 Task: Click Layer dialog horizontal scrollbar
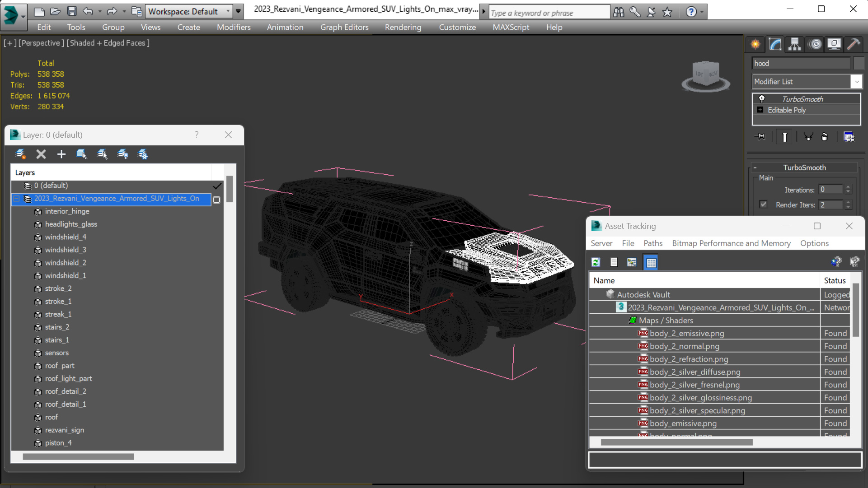pos(78,457)
